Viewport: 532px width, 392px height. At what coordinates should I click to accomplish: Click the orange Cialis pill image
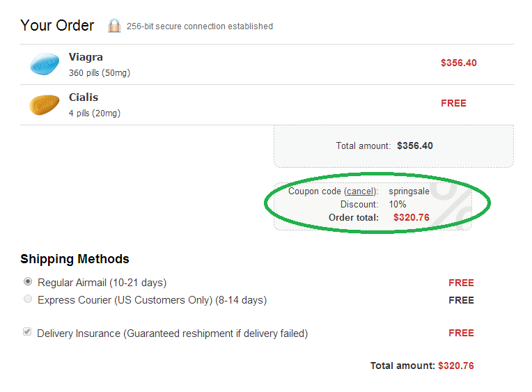tap(45, 104)
